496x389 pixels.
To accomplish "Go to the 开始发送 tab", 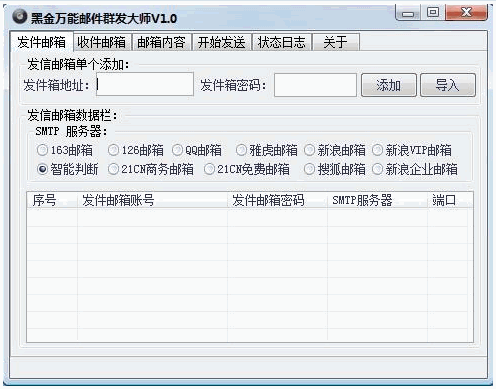I will click(x=222, y=42).
